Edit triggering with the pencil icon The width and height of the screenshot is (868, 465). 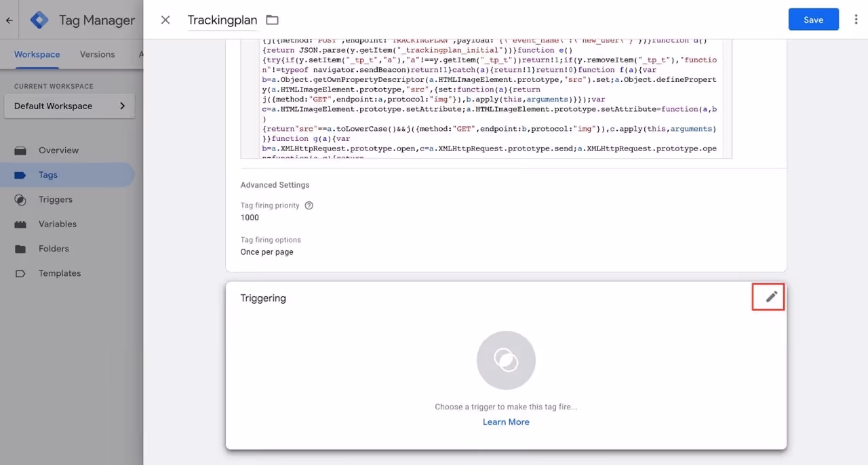coord(771,296)
